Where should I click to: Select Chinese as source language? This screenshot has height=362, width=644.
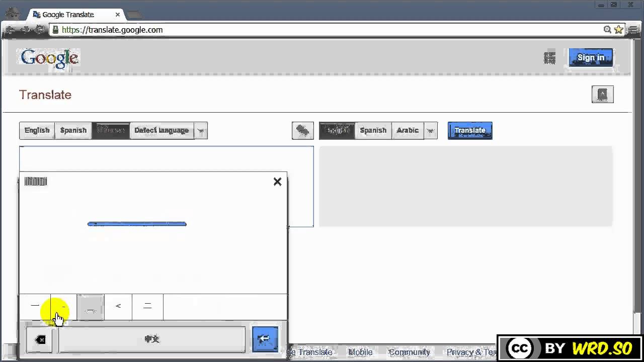click(x=111, y=130)
